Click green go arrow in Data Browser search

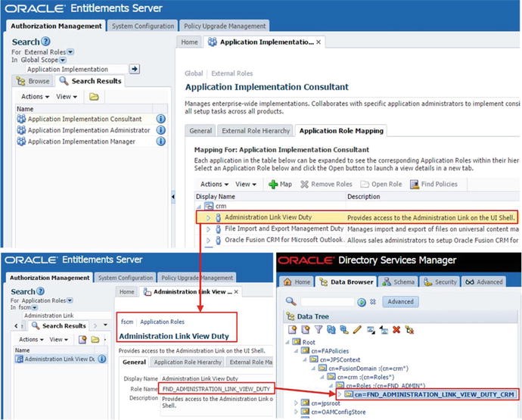click(x=362, y=302)
